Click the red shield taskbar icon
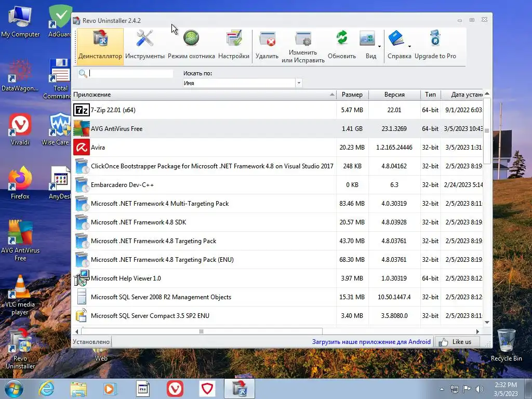This screenshot has width=532, height=399. pos(207,389)
